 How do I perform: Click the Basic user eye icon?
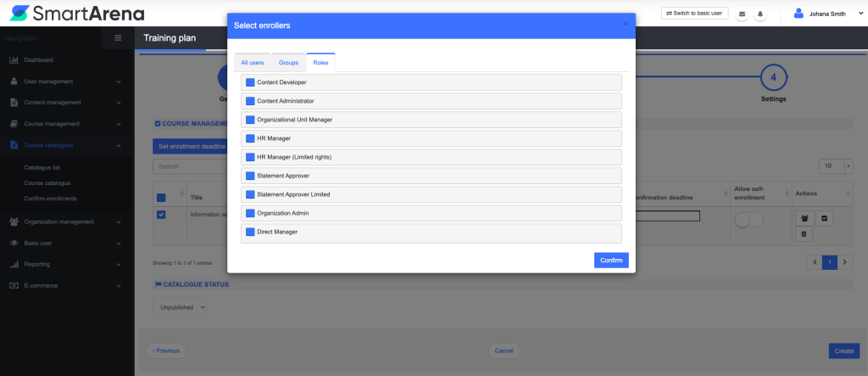(14, 243)
